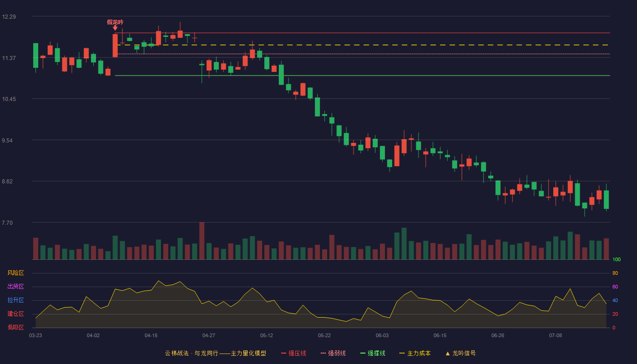The image size is (637, 364).
Task: Toggle the 强撑线 legend entry
Action: tap(373, 353)
